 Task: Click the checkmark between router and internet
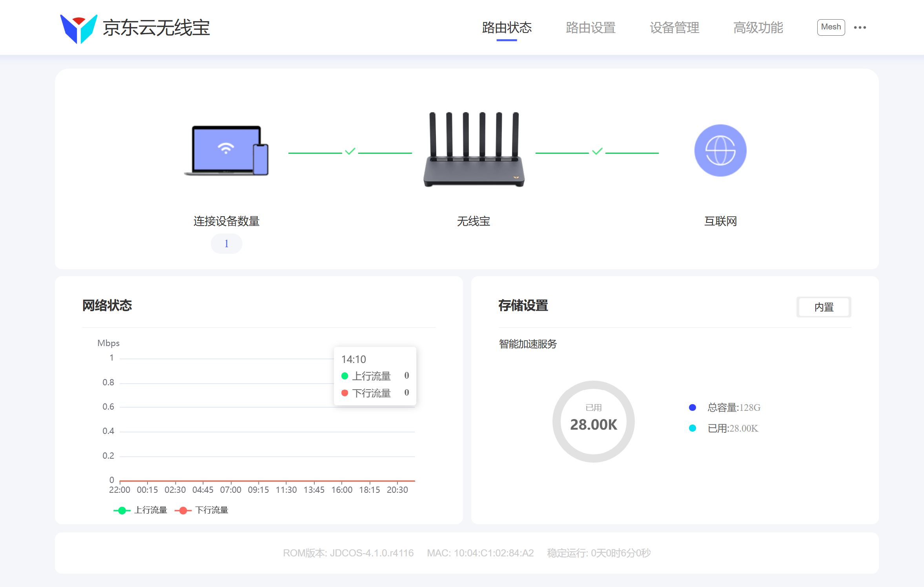[597, 151]
